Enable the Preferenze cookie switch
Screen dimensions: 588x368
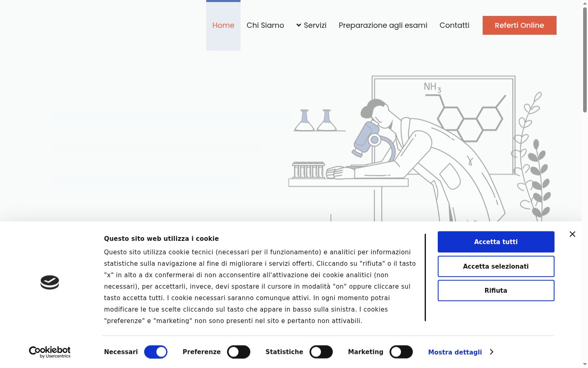(x=238, y=352)
